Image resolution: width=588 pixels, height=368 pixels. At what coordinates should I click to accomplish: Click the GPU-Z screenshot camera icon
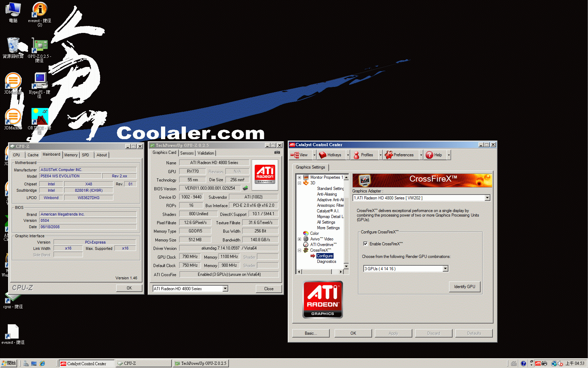(x=277, y=152)
